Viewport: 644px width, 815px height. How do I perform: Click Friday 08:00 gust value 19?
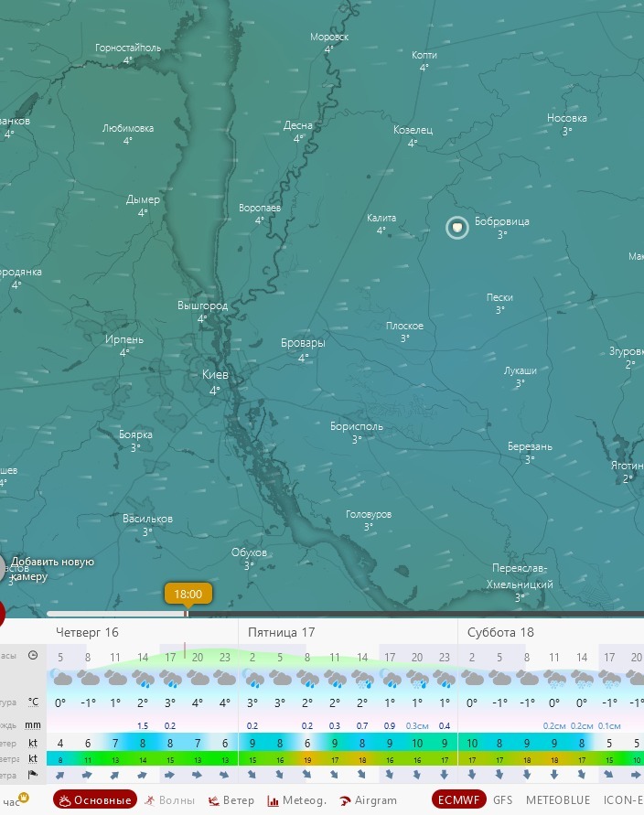[x=307, y=760]
